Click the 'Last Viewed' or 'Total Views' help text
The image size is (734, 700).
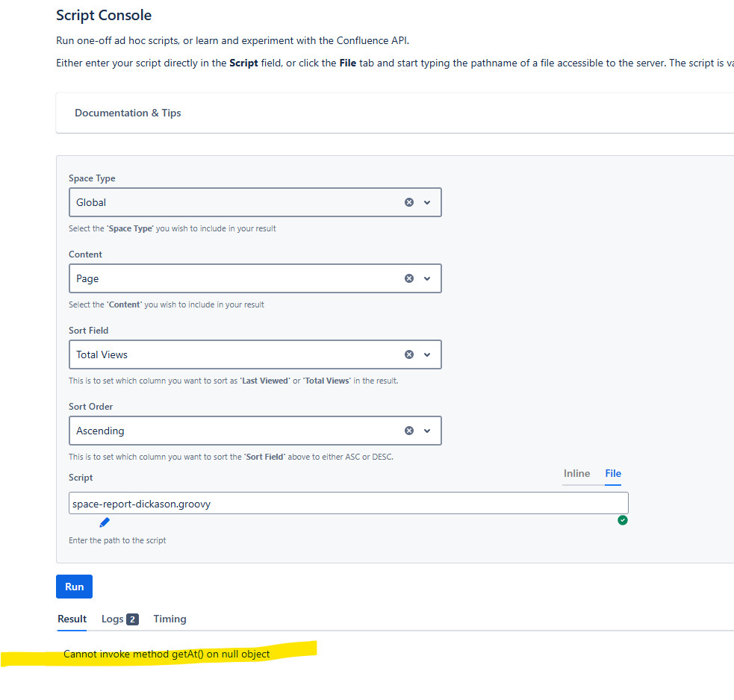(x=233, y=381)
